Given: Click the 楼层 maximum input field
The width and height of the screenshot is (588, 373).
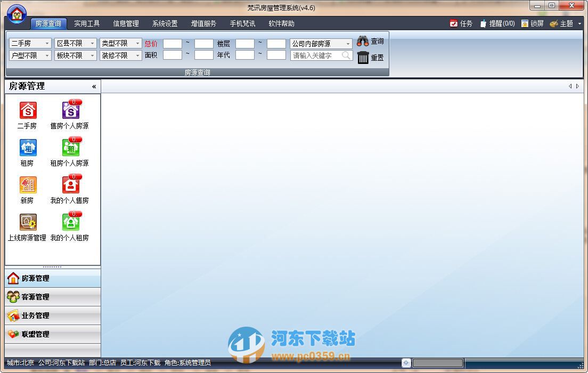Looking at the screenshot, I should pyautogui.click(x=276, y=44).
